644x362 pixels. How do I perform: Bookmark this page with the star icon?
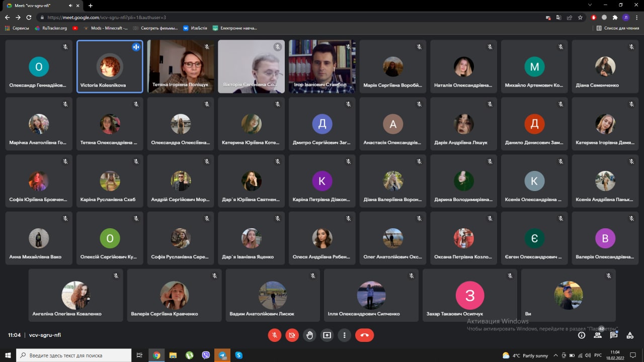pos(580,17)
